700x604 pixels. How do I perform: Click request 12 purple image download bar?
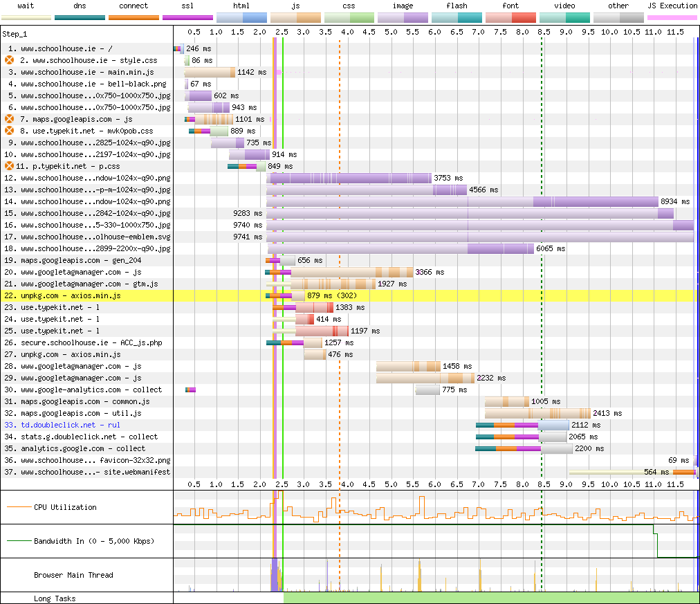(351, 178)
